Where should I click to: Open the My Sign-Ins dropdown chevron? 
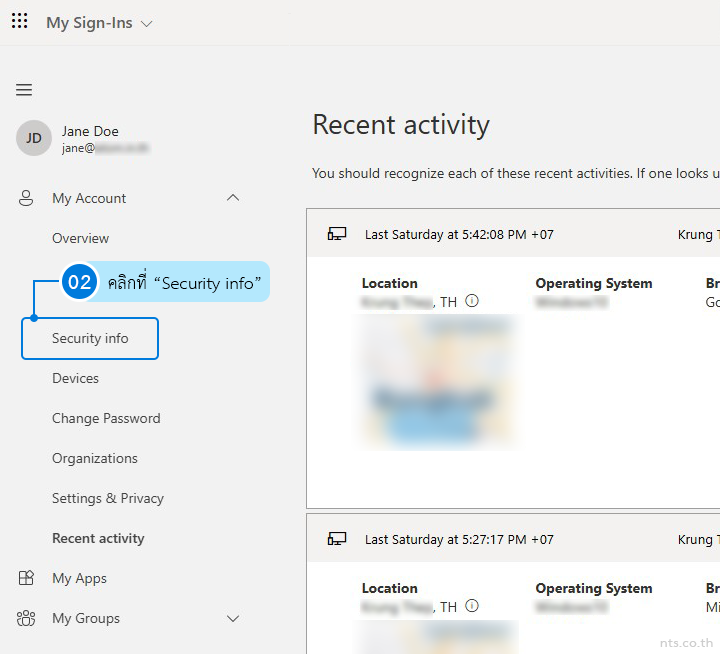coord(146,24)
